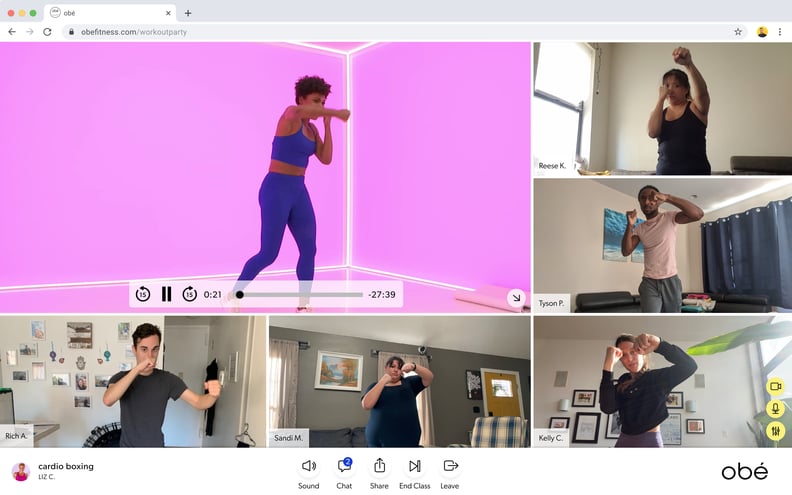The height and width of the screenshot is (495, 792).
Task: Pause the cardio boxing video
Action: tap(166, 294)
